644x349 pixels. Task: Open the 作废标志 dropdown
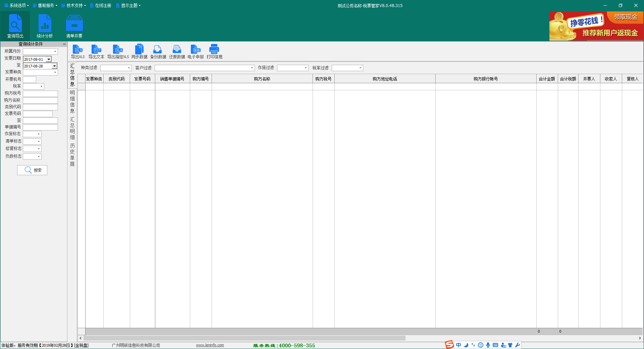(x=39, y=134)
